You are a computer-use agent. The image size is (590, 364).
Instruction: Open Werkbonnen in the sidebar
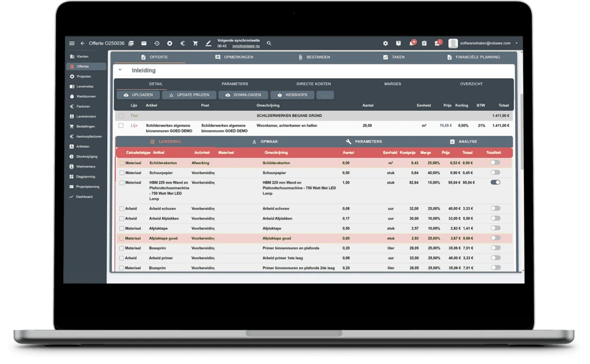click(x=86, y=96)
